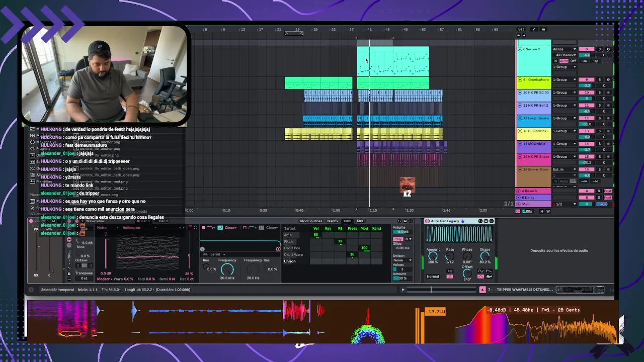Set Serum 2 monitoring to Auto

(564, 61)
